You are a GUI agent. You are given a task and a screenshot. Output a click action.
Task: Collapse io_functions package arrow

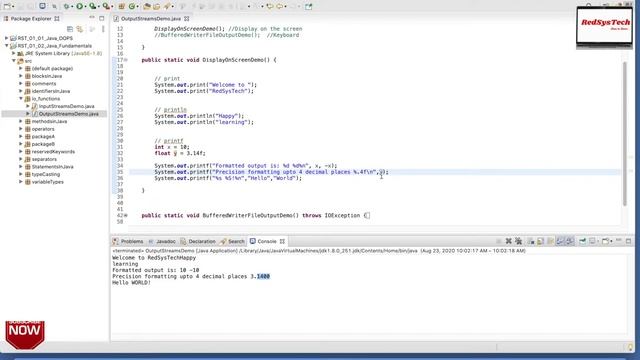[21, 98]
